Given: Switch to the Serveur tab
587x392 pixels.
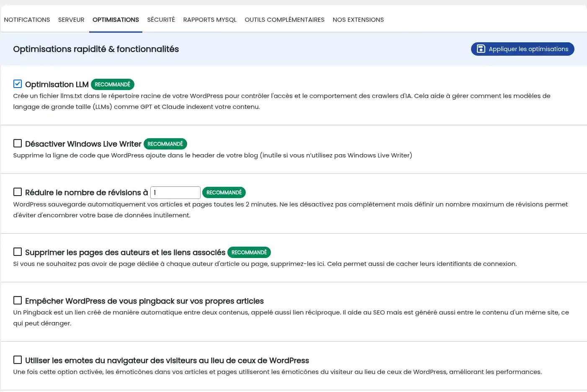Looking at the screenshot, I should pyautogui.click(x=71, y=20).
